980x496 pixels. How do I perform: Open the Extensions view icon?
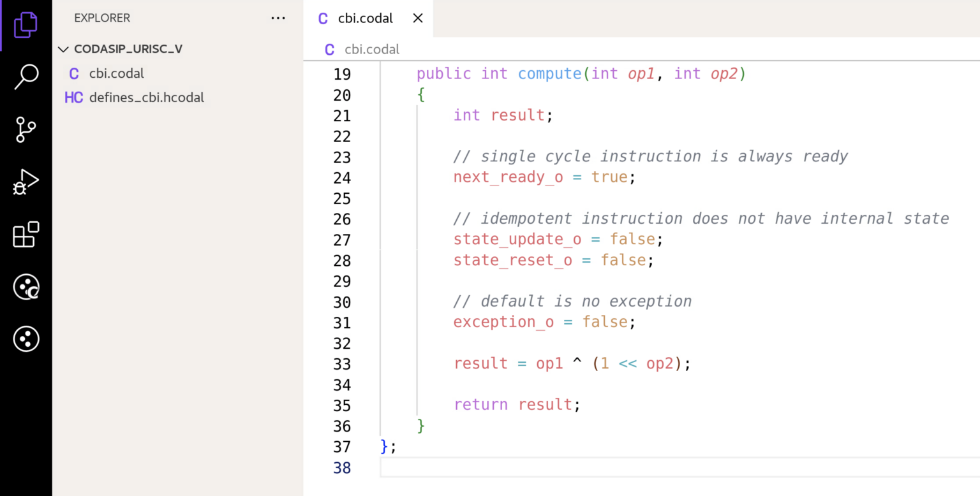click(26, 235)
